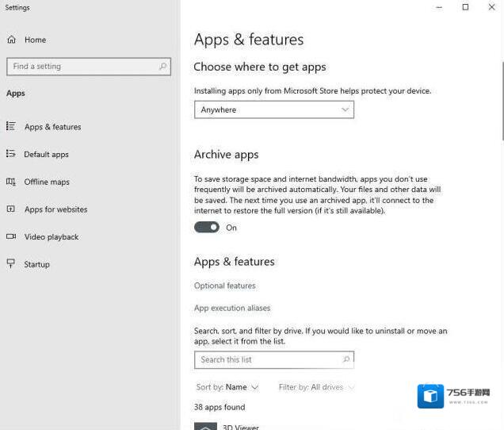
Task: Click the Video playback camera icon
Action: [x=11, y=236]
